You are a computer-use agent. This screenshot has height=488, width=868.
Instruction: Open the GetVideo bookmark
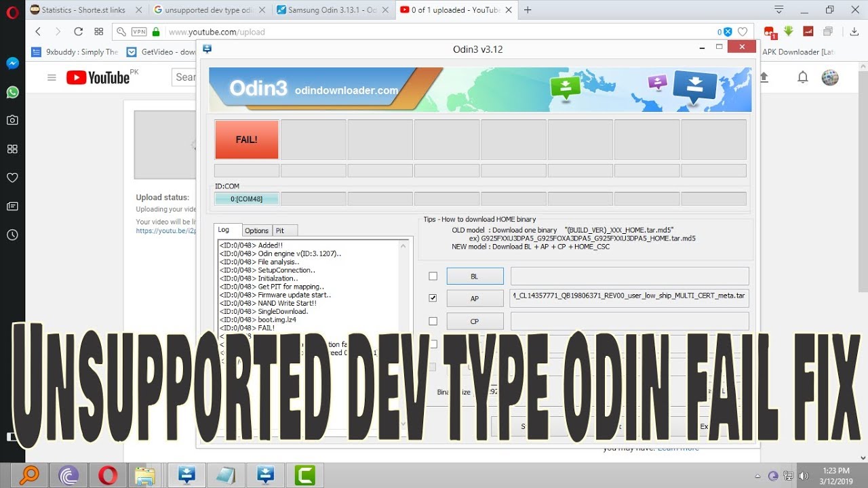161,52
